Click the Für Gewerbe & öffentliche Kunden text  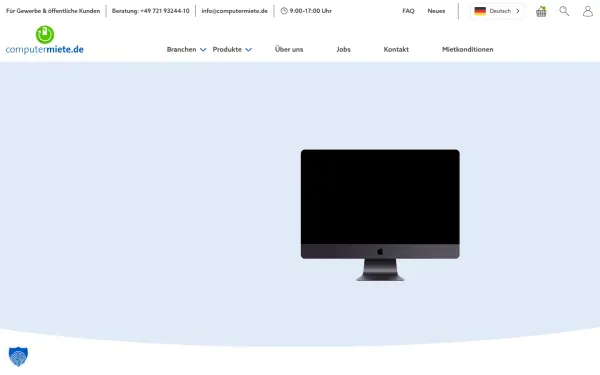53,11
